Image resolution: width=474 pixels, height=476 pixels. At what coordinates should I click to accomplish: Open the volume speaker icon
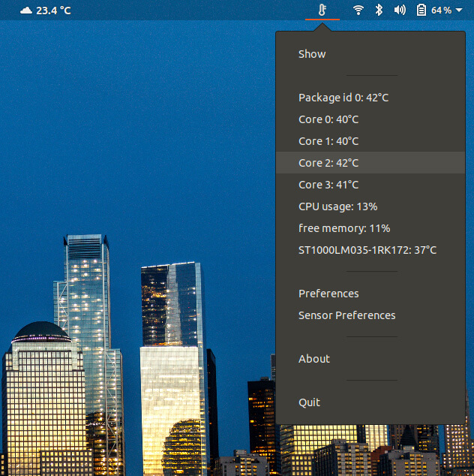400,10
